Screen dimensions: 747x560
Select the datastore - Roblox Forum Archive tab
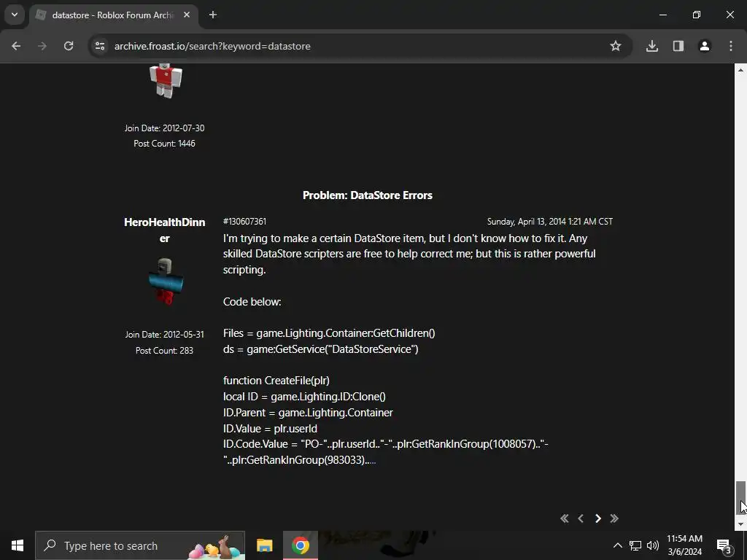pos(112,15)
